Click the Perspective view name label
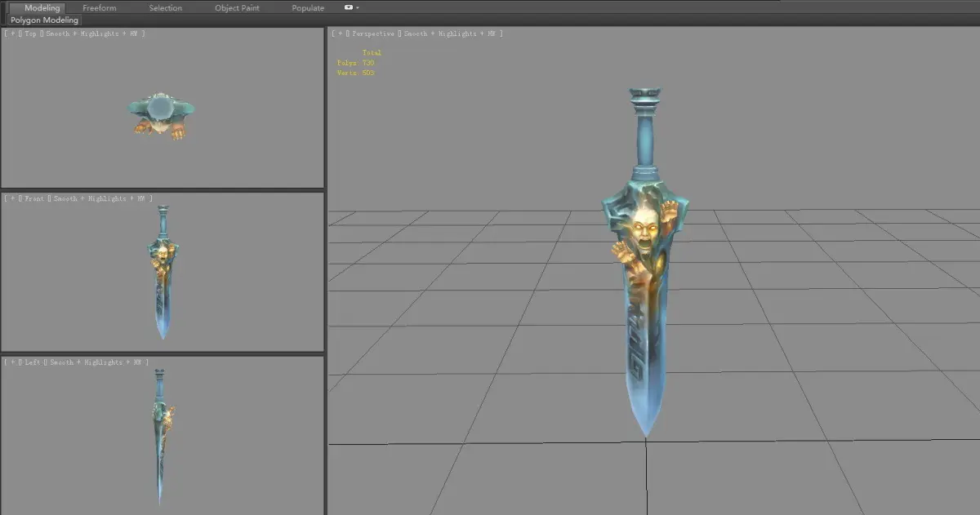Screen dimensions: 980x515 374,33
